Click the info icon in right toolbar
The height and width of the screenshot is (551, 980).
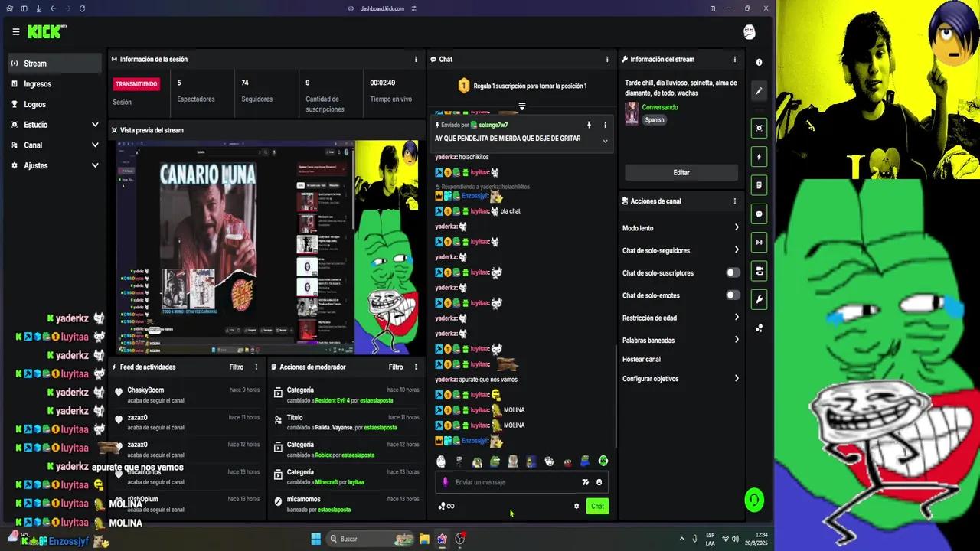[x=759, y=62]
